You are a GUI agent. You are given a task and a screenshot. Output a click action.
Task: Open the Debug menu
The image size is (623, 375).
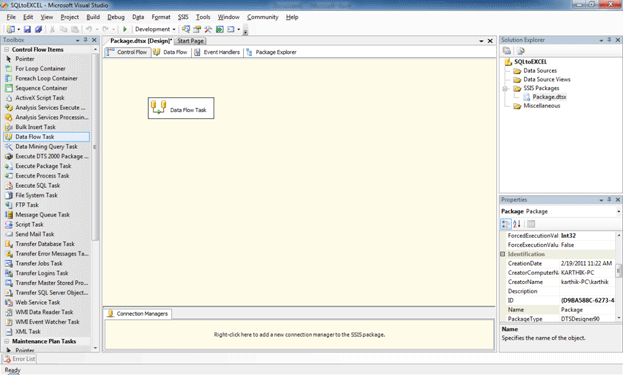pyautogui.click(x=116, y=17)
